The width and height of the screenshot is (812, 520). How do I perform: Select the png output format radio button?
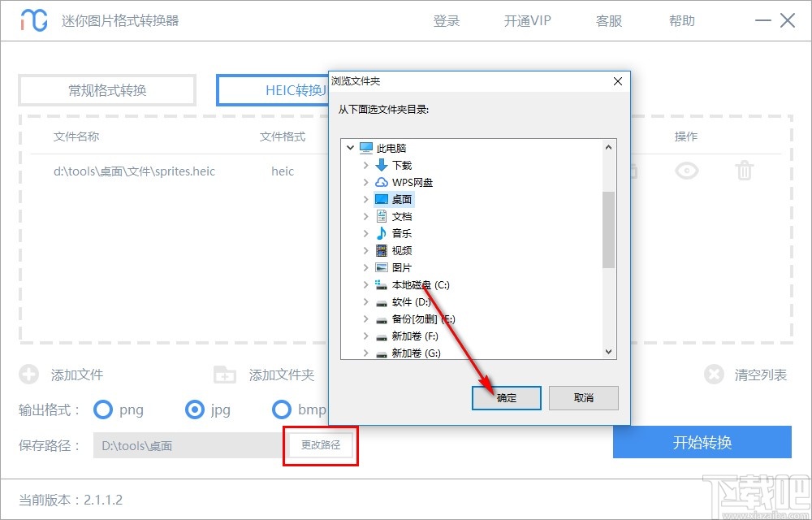[x=104, y=410]
